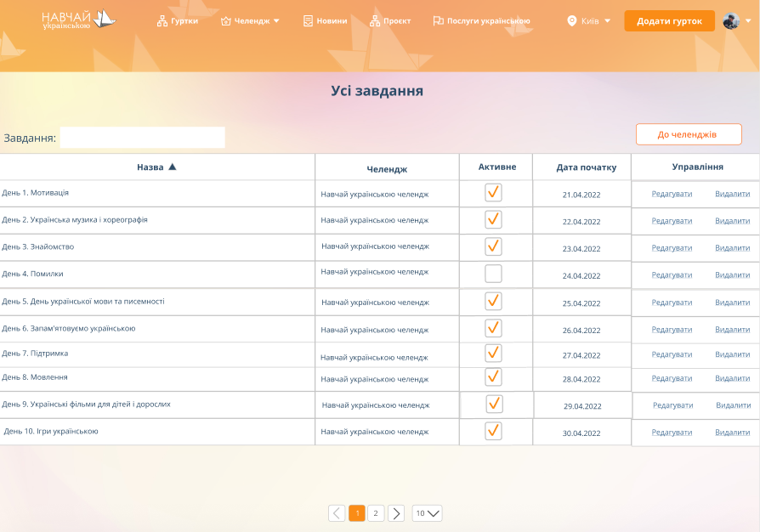Select the 21.04.2022 date cell
Screen dimensions: 760x532
click(581, 195)
